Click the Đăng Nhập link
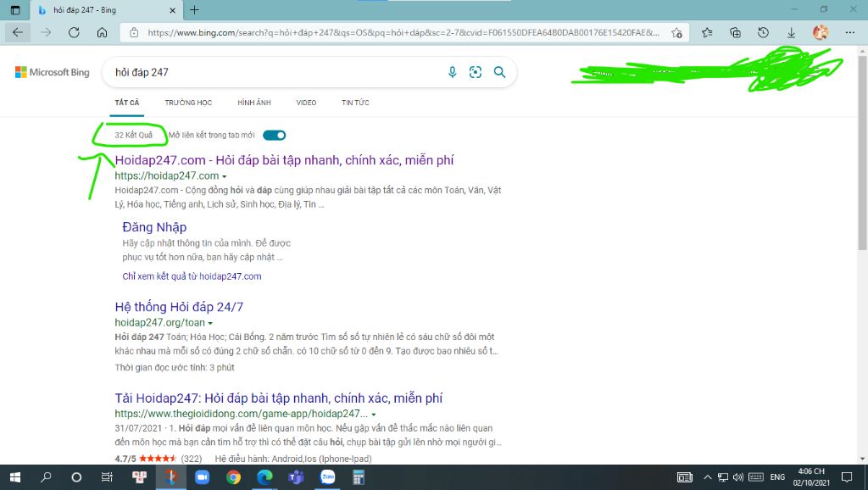 154,227
